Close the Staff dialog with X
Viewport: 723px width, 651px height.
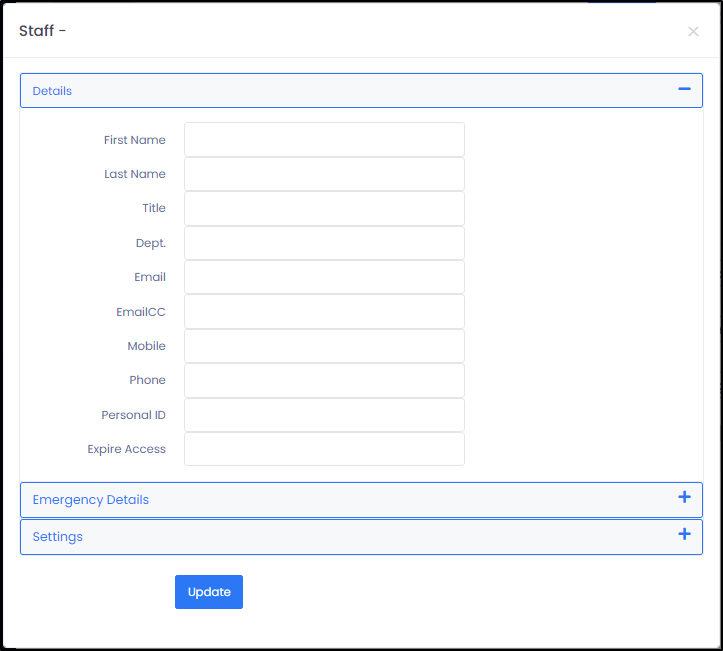pos(693,31)
